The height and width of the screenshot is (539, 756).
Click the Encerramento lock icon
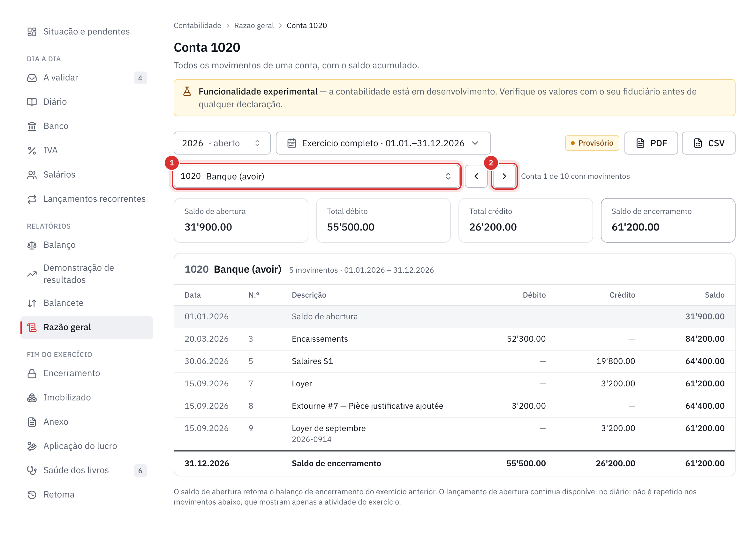pos(32,374)
